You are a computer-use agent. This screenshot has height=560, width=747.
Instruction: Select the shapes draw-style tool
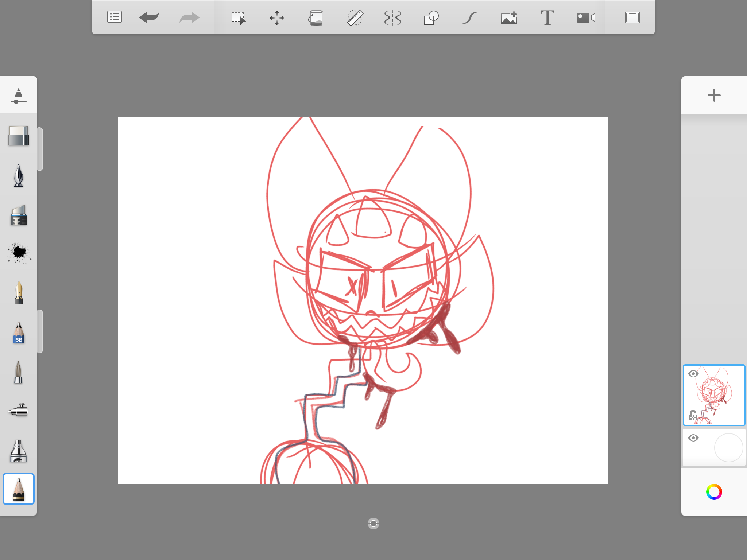[x=431, y=17]
